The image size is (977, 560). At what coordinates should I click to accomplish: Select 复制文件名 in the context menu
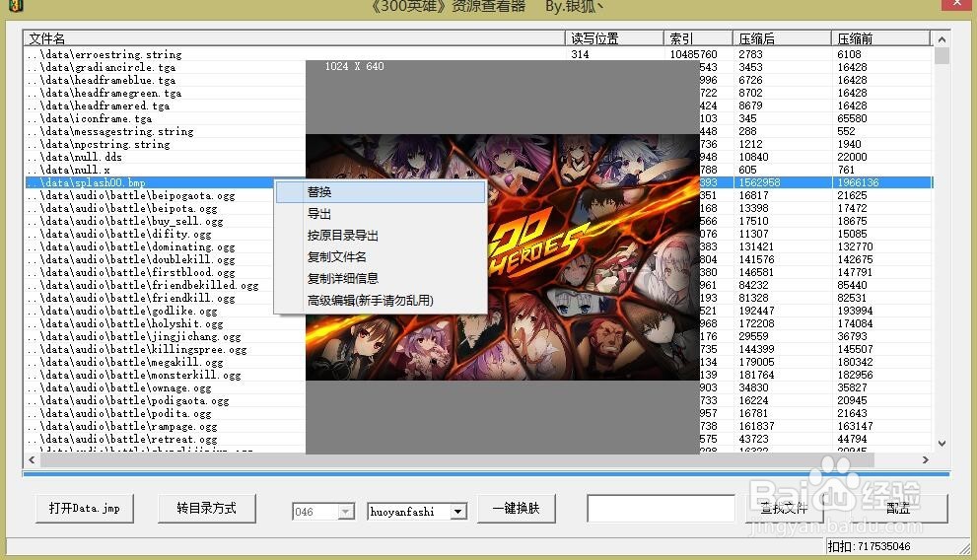click(381, 256)
